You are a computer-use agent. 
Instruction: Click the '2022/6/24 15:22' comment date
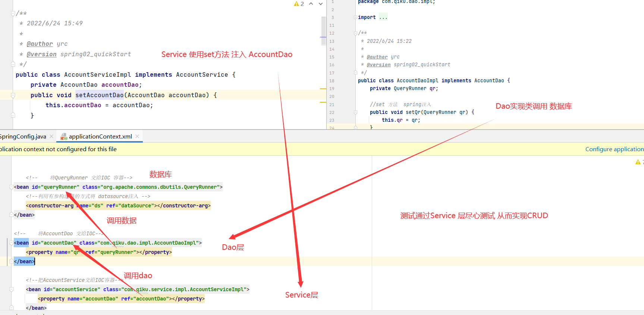[x=389, y=41]
